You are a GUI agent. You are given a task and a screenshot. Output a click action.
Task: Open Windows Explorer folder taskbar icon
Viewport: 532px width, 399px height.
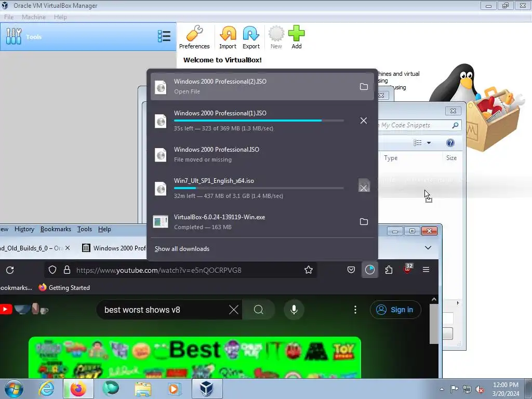(143, 389)
